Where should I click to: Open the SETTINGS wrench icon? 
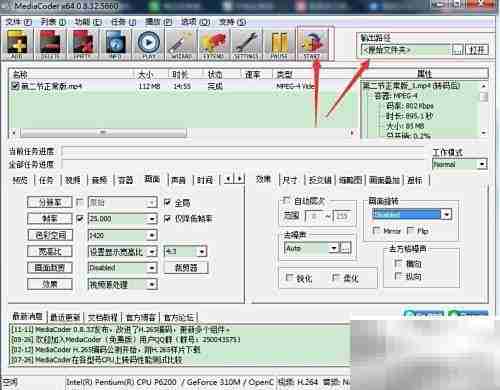[x=247, y=44]
